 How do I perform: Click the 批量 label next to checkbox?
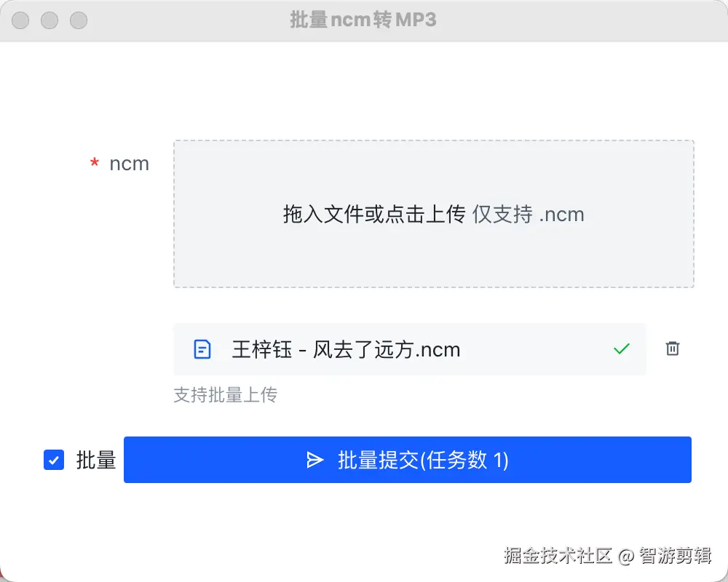point(96,460)
